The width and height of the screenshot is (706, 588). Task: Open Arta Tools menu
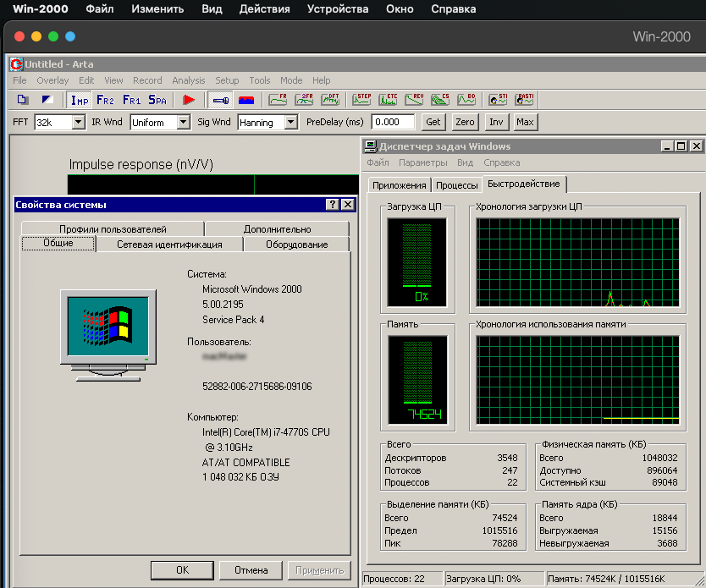click(x=260, y=80)
